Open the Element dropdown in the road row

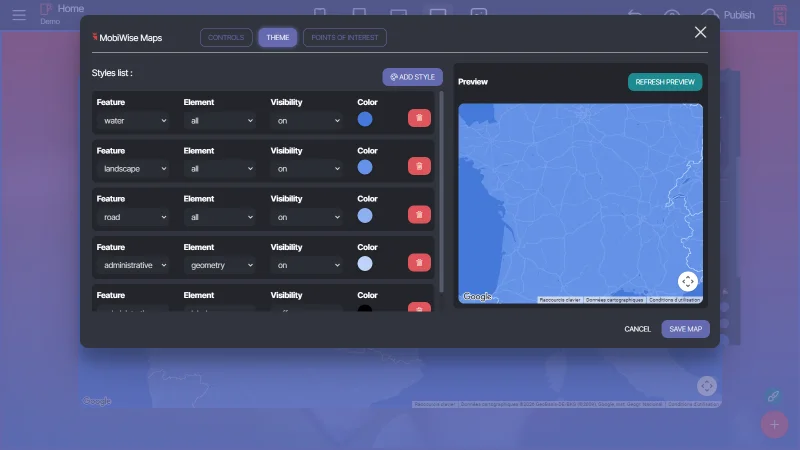(220, 217)
